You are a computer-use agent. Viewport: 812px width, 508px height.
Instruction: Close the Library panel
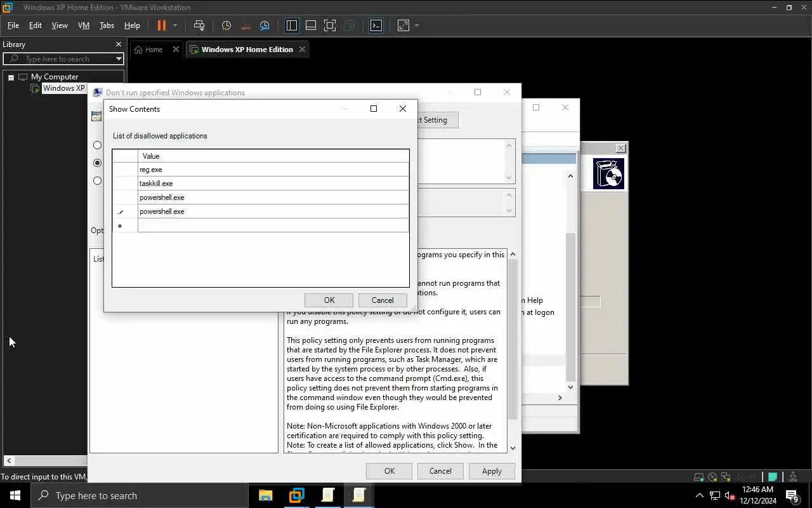(118, 44)
